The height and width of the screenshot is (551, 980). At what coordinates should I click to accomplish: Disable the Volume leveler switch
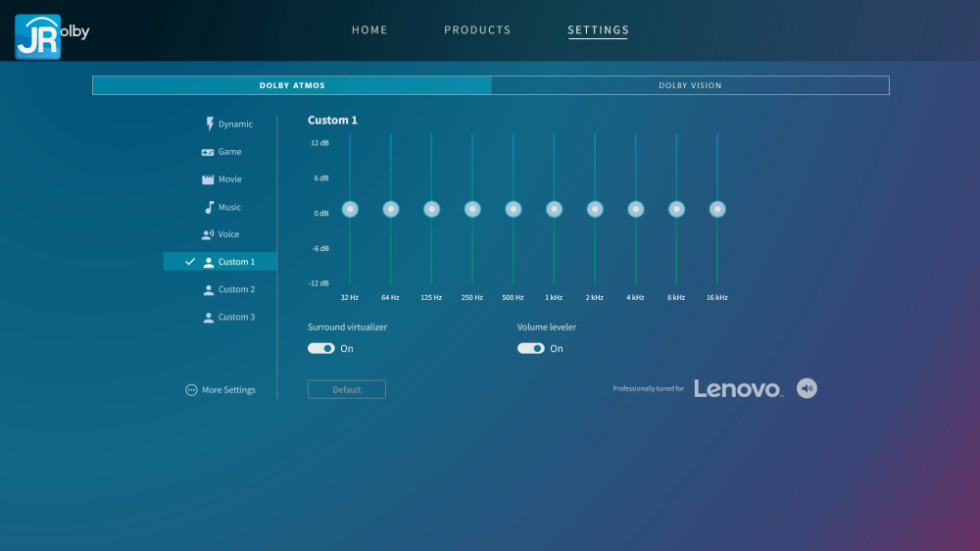531,348
